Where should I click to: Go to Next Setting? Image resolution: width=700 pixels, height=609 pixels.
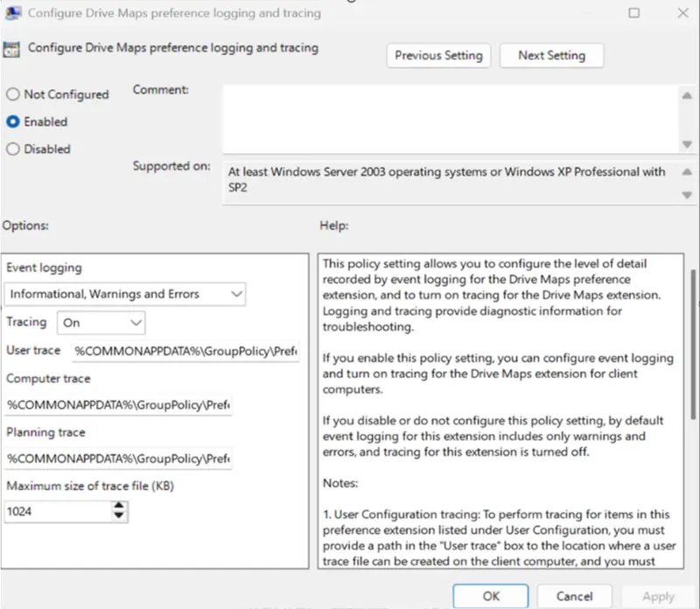(x=551, y=55)
